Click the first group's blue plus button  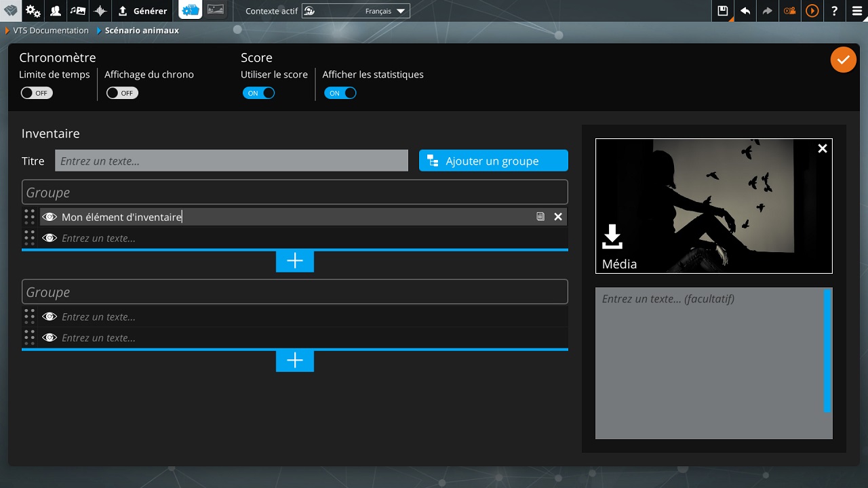point(295,262)
